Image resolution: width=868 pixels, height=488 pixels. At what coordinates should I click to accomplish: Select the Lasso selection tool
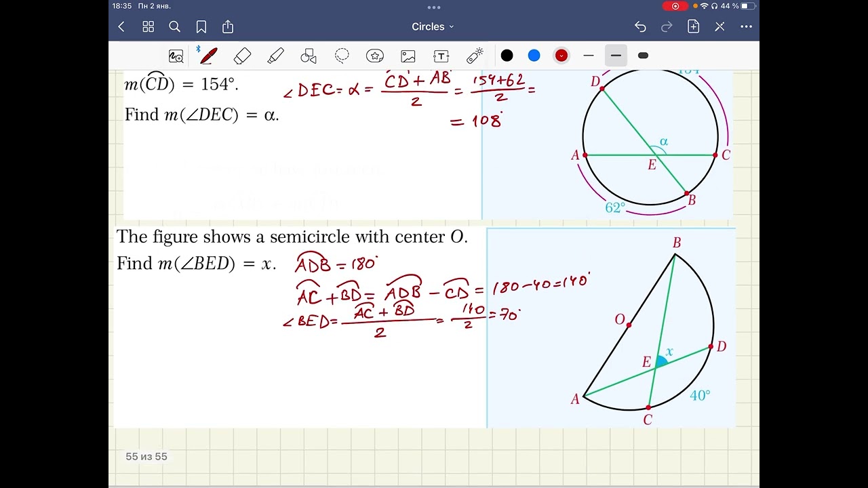click(342, 56)
